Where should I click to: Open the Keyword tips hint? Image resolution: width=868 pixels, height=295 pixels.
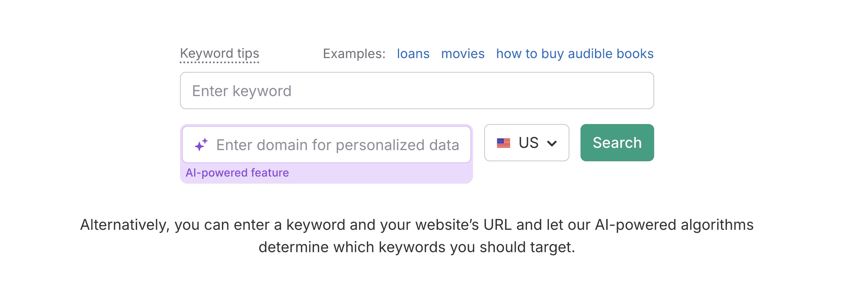coord(219,54)
